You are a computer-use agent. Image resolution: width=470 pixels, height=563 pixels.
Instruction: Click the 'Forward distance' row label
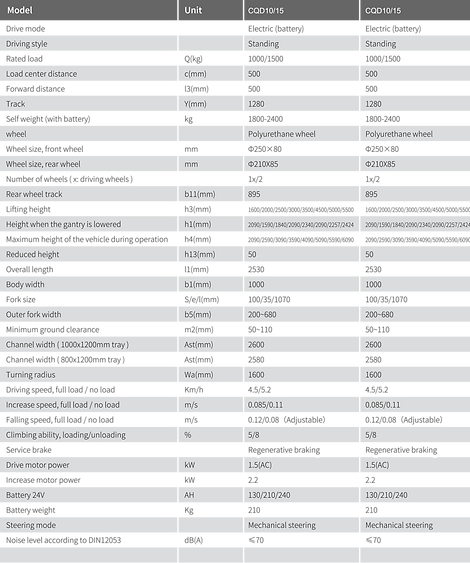tap(35, 89)
